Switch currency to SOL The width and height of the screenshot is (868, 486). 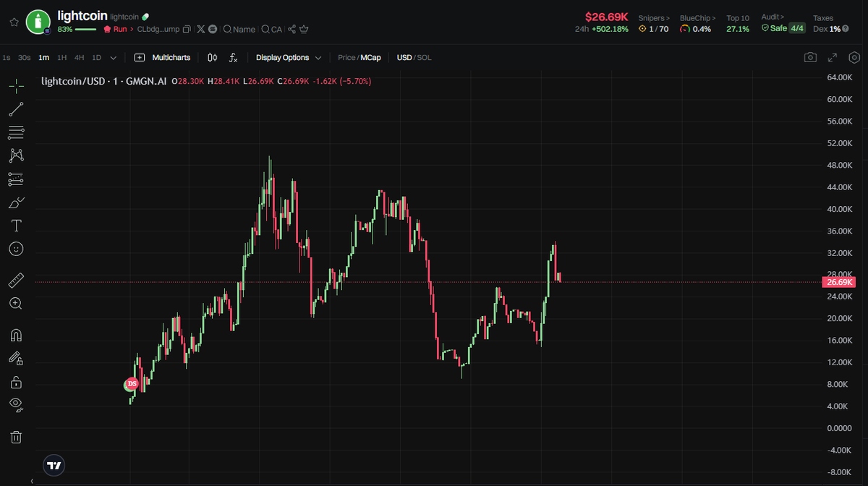[425, 57]
